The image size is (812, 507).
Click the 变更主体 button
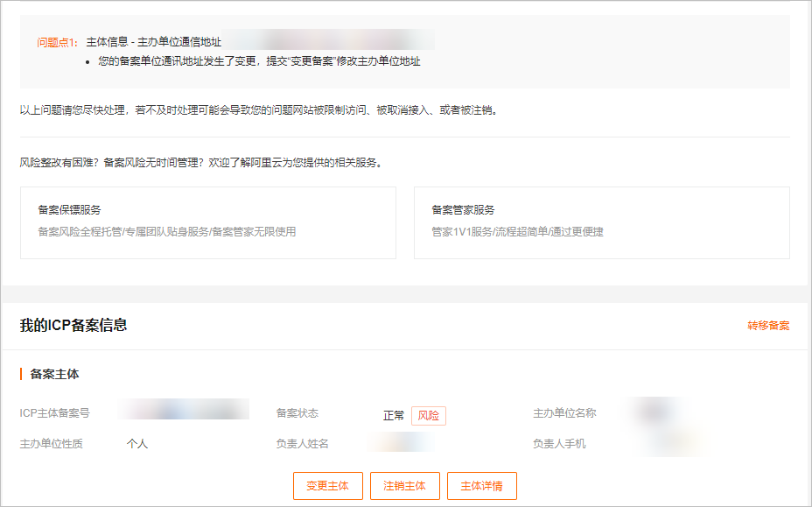pos(328,486)
